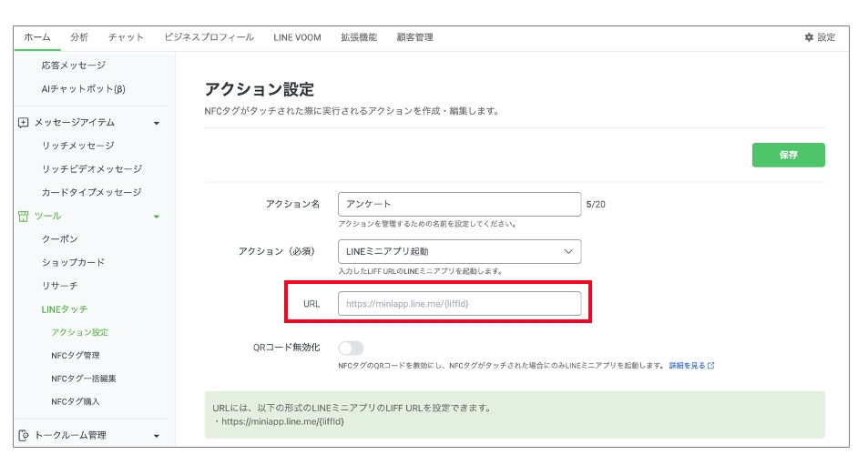The height and width of the screenshot is (465, 868).
Task: Open クーポン in the sidebar
Action: click(x=60, y=238)
